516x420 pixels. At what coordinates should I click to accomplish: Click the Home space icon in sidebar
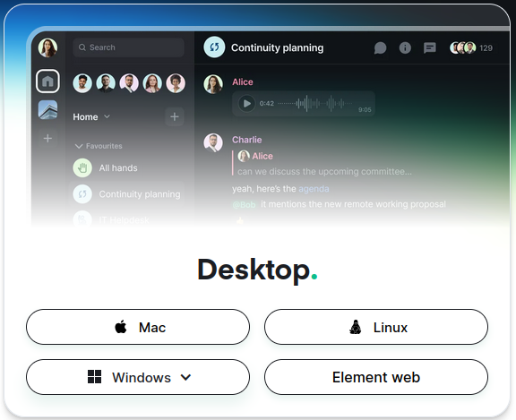(47, 81)
